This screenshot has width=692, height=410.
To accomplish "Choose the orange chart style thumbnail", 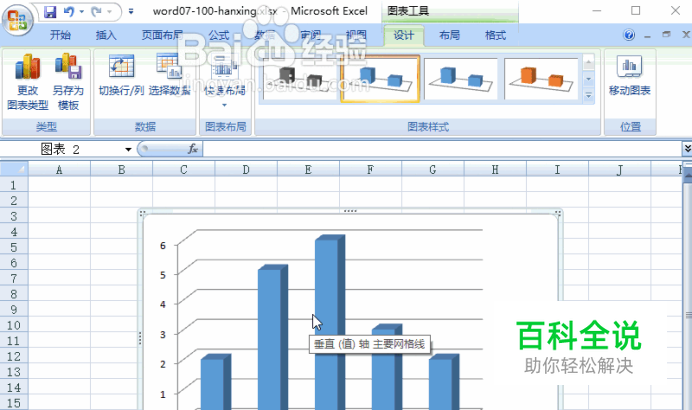I will pos(541,79).
